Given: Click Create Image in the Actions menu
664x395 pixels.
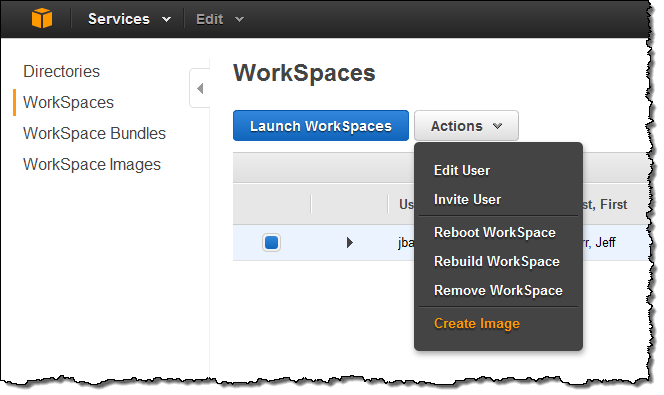Looking at the screenshot, I should (477, 323).
